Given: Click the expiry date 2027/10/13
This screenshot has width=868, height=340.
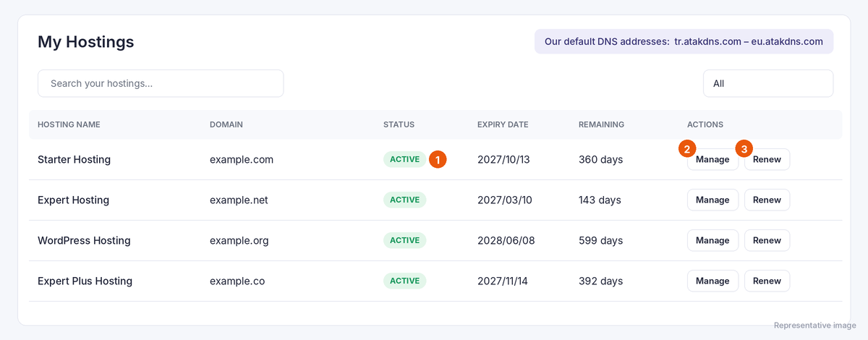Looking at the screenshot, I should pyautogui.click(x=503, y=159).
